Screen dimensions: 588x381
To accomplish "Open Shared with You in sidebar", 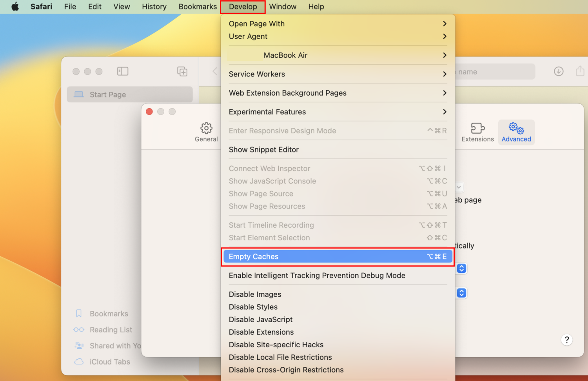I will 107,346.
